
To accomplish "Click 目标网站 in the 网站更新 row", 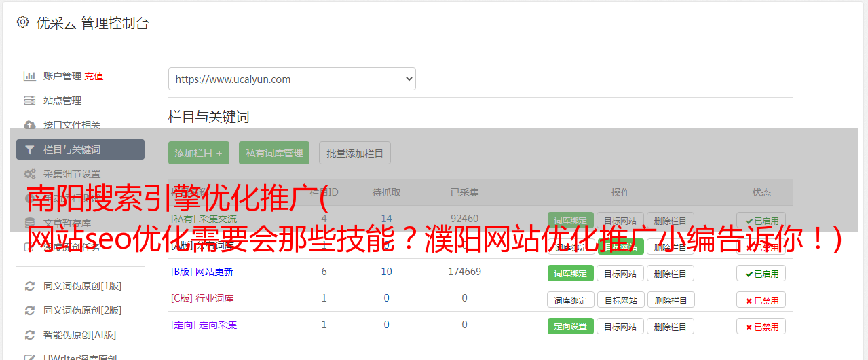I will (620, 273).
